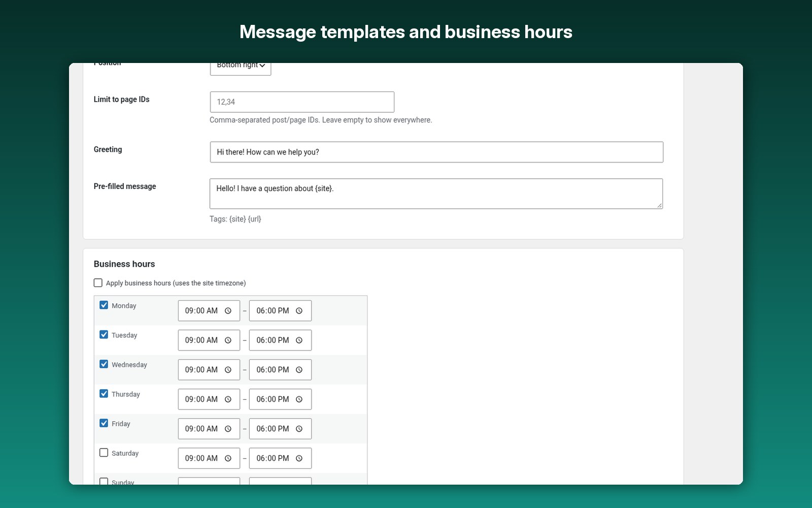Click the Greeting text field
This screenshot has height=508, width=812.
click(x=436, y=152)
